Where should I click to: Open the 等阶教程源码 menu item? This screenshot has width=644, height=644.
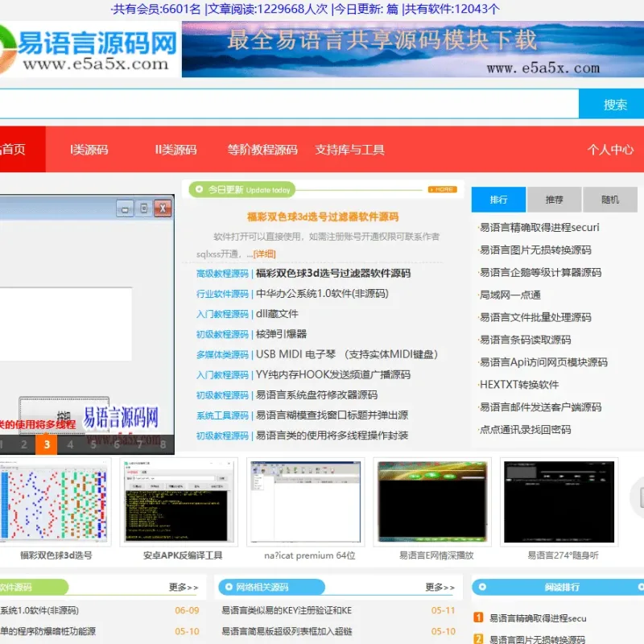262,150
